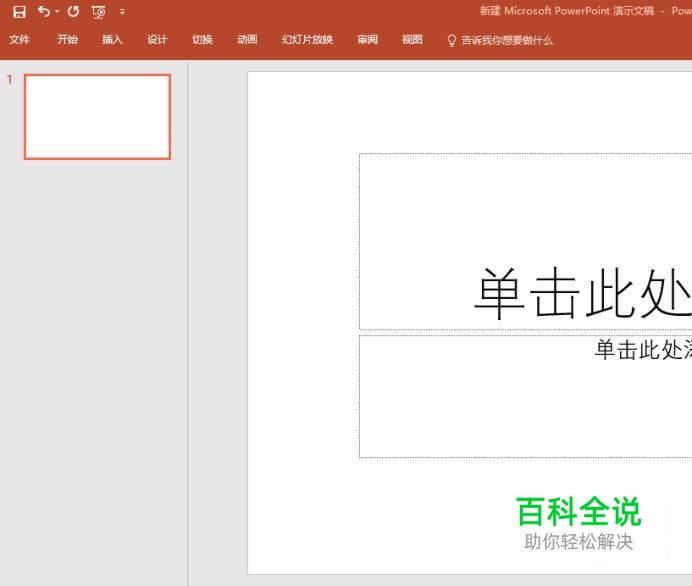Switch to the 开始 ribbon tab

[x=67, y=40]
